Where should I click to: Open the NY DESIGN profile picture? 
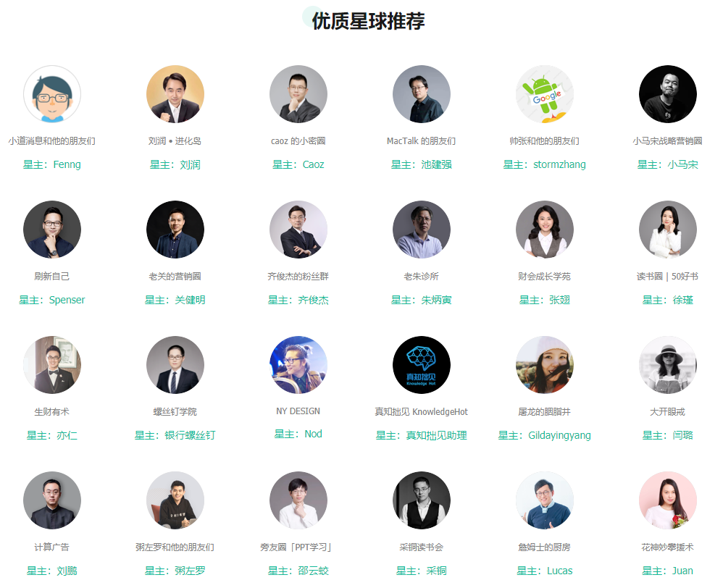coord(298,365)
